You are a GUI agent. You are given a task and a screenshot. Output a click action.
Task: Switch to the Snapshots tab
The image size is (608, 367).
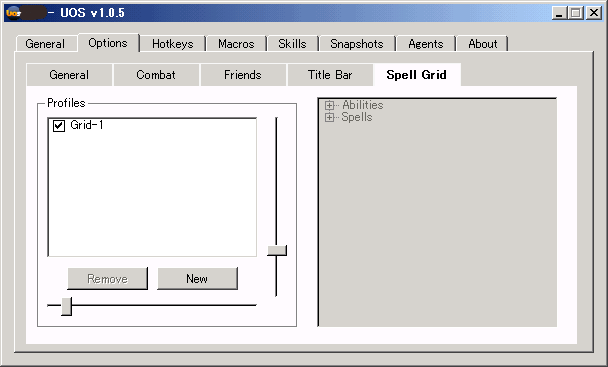click(357, 44)
